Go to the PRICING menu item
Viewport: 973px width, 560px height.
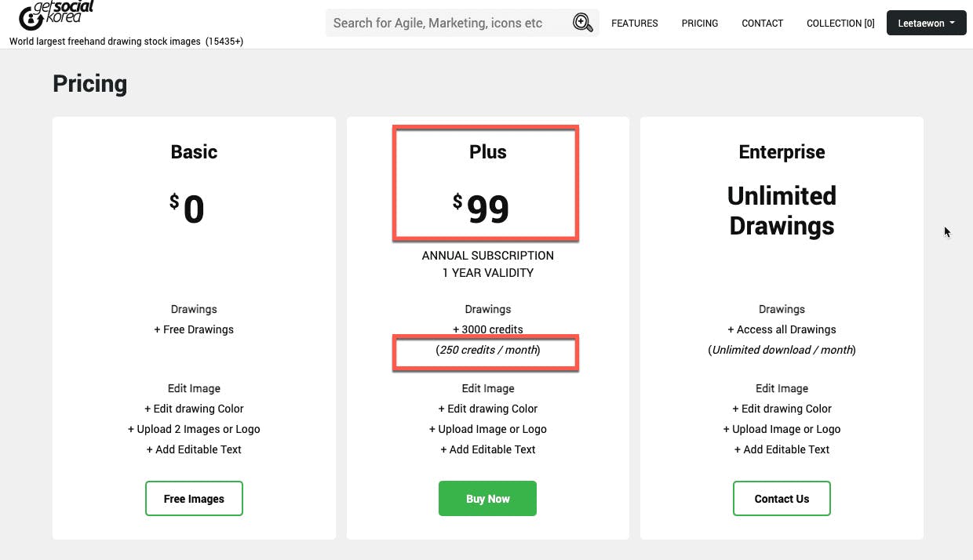[x=700, y=24]
